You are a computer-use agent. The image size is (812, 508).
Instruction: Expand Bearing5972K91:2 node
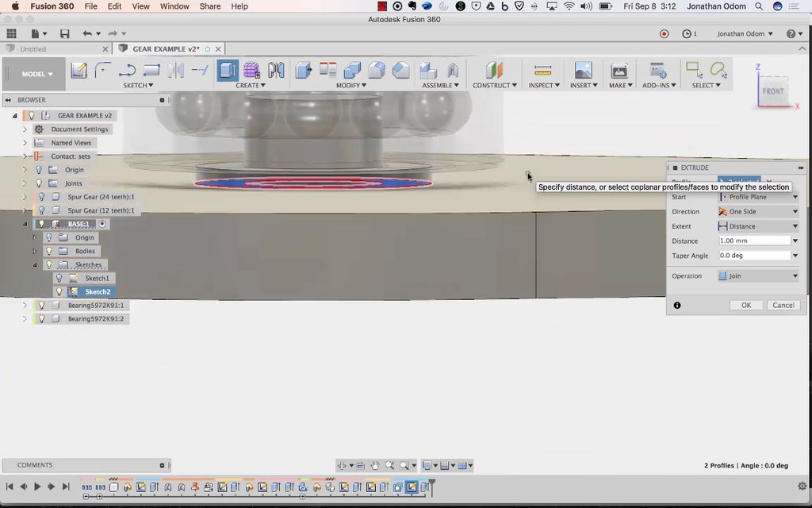[x=25, y=319]
